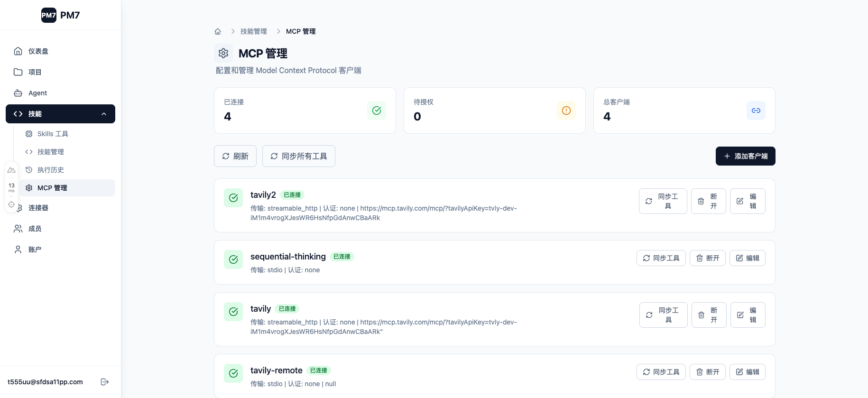Click the 待授权 orange warning icon
This screenshot has height=398, width=868.
(566, 111)
